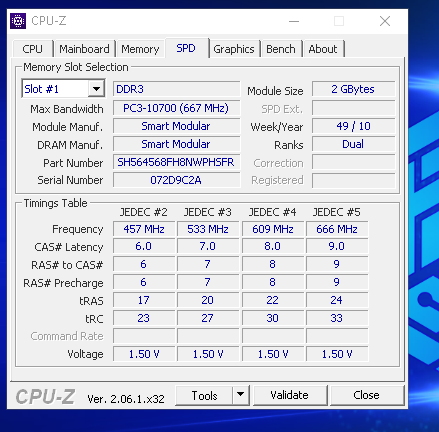
Task: Click the tRC value 23
Action: click(144, 318)
